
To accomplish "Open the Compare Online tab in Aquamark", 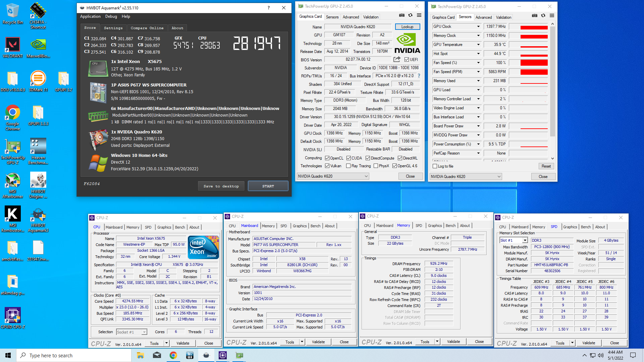I will click(x=147, y=28).
